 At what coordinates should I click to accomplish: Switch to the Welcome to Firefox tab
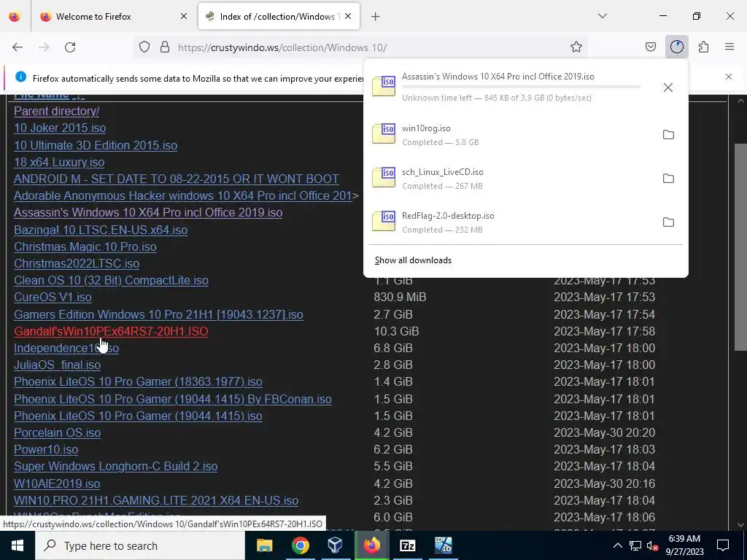(x=113, y=17)
